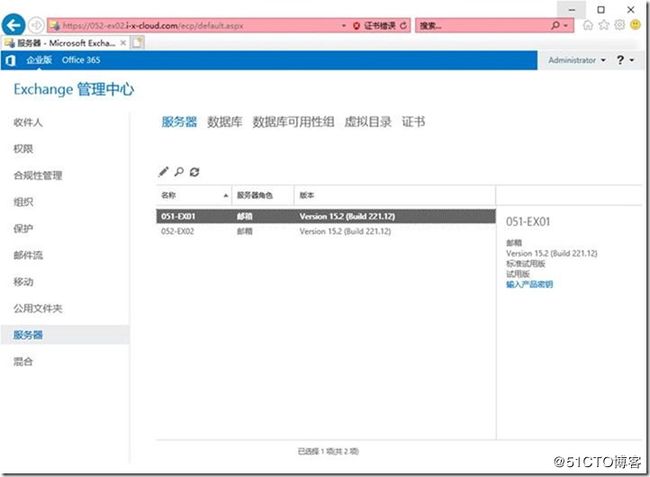
Task: Open the help question mark dropdown
Action: click(625, 61)
